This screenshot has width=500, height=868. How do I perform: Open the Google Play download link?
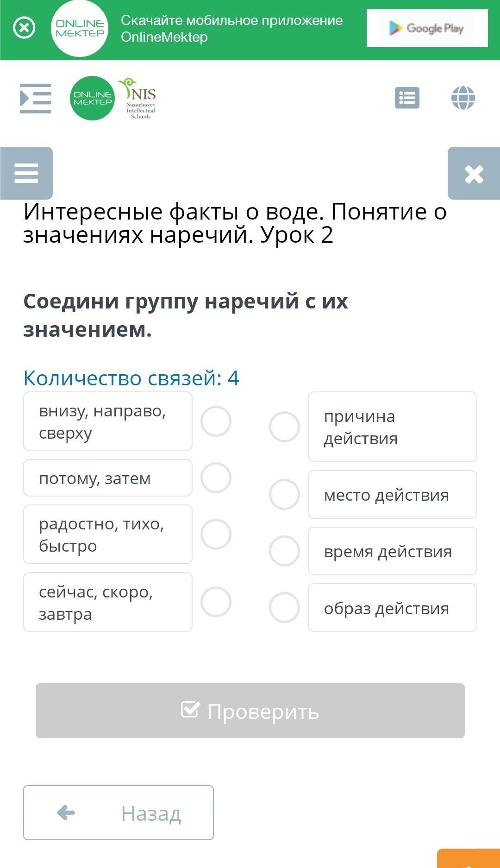tap(427, 28)
